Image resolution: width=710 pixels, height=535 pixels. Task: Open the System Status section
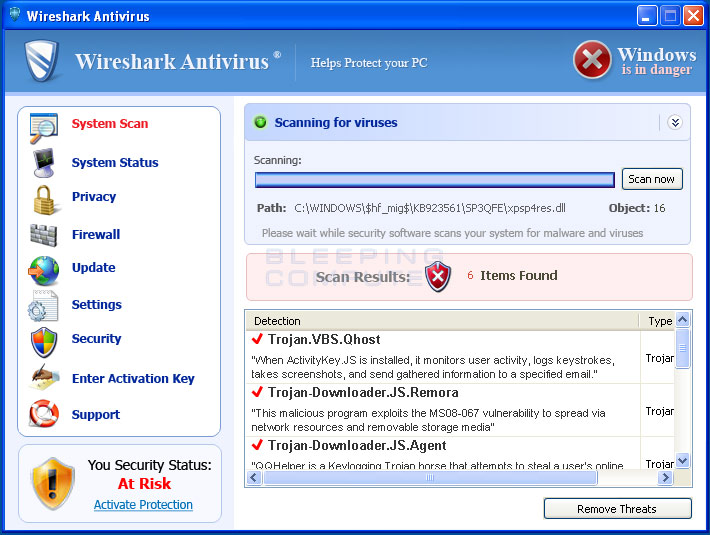(x=115, y=162)
